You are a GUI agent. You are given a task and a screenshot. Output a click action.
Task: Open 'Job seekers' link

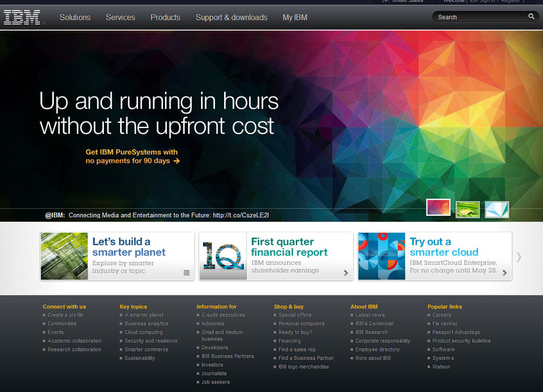click(216, 382)
